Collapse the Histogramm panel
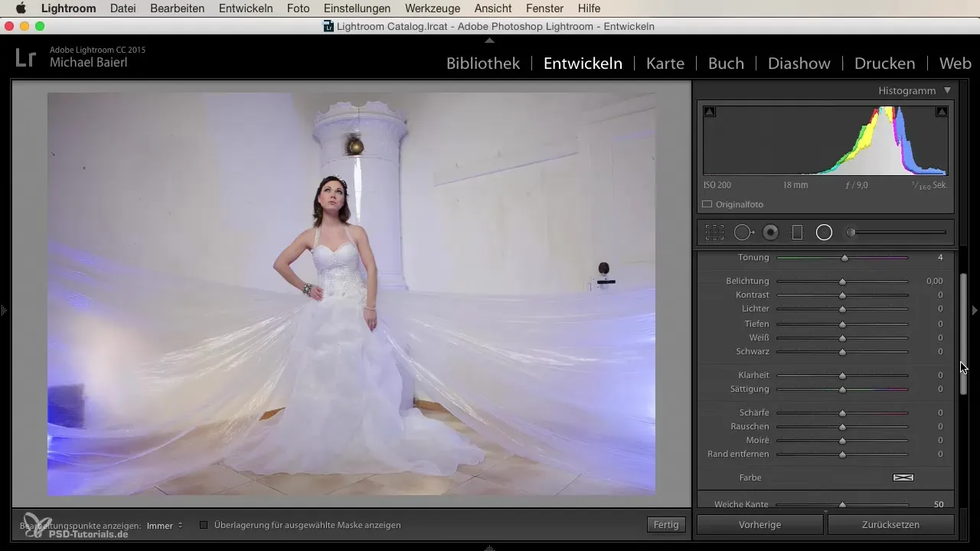980x551 pixels. click(947, 90)
